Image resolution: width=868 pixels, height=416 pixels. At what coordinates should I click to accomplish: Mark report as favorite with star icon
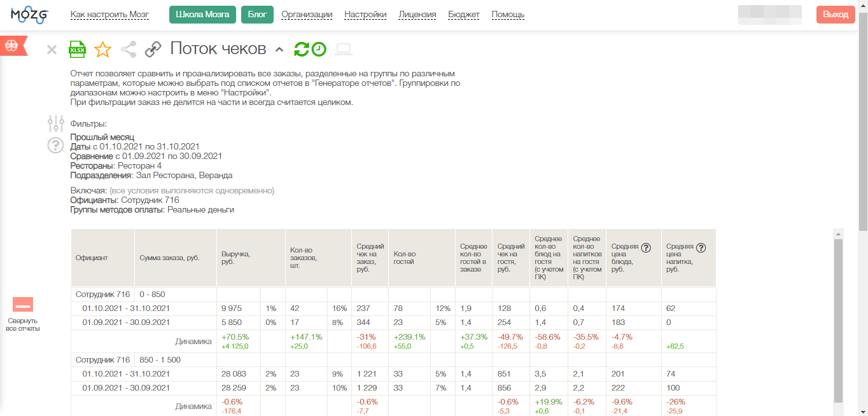click(102, 49)
